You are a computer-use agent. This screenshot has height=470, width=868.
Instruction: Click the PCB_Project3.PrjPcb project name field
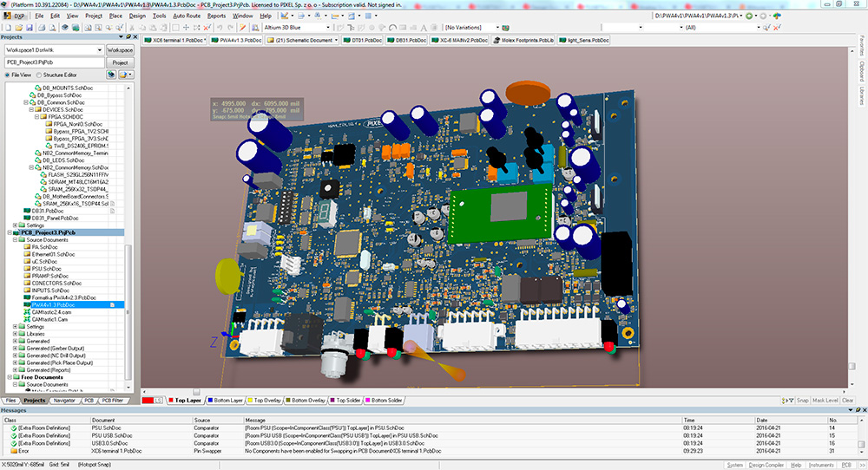54,62
